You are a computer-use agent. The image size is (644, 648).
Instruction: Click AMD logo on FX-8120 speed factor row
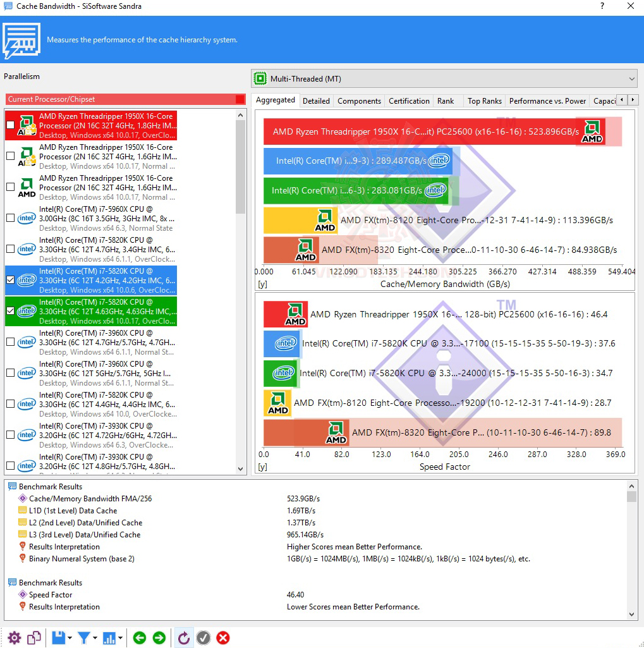click(278, 403)
